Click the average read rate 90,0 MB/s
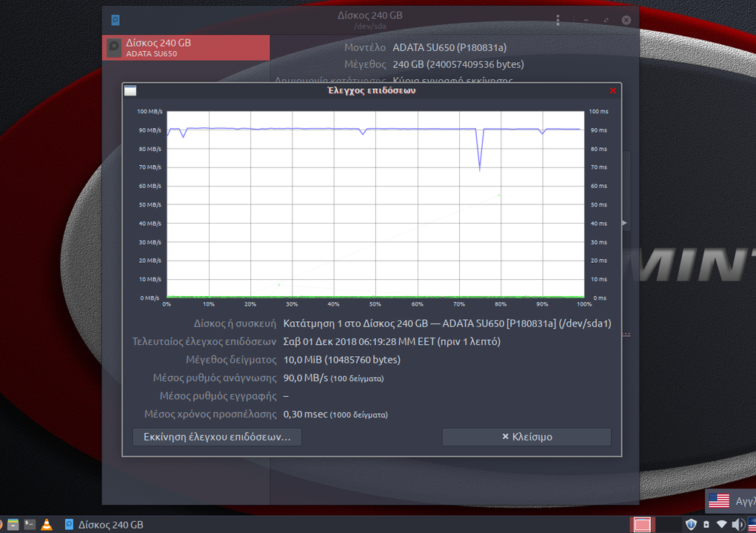The image size is (756, 533). pyautogui.click(x=306, y=378)
